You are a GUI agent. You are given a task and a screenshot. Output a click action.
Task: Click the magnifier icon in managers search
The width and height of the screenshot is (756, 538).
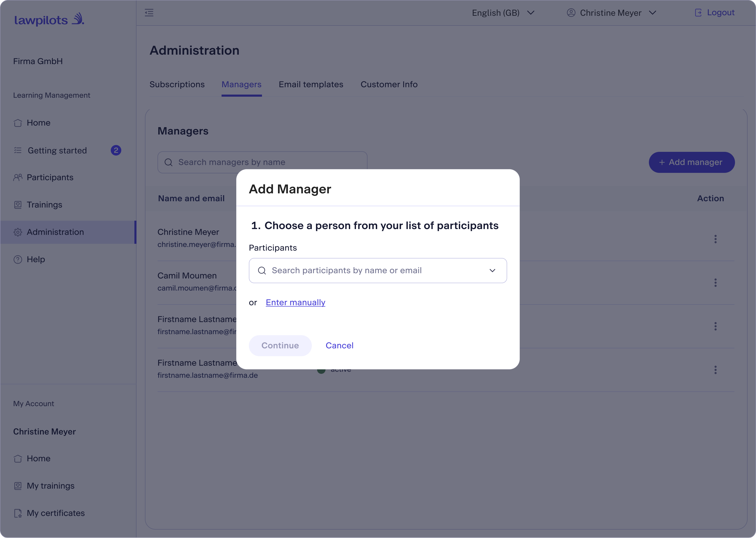tap(169, 162)
